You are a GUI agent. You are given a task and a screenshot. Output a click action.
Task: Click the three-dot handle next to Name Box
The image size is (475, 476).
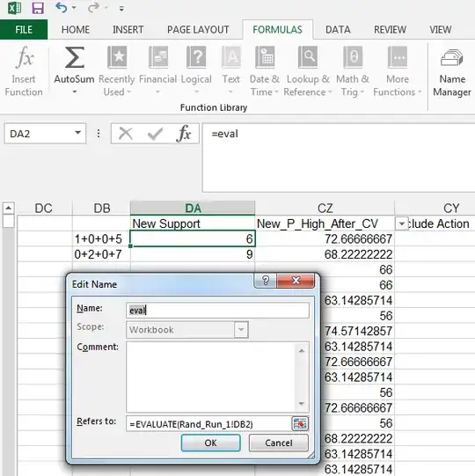coord(99,133)
